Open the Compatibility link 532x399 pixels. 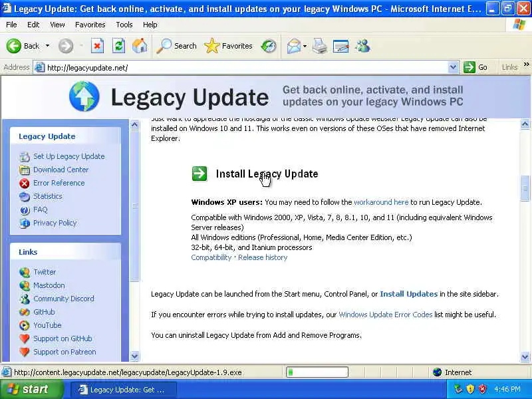click(x=211, y=257)
